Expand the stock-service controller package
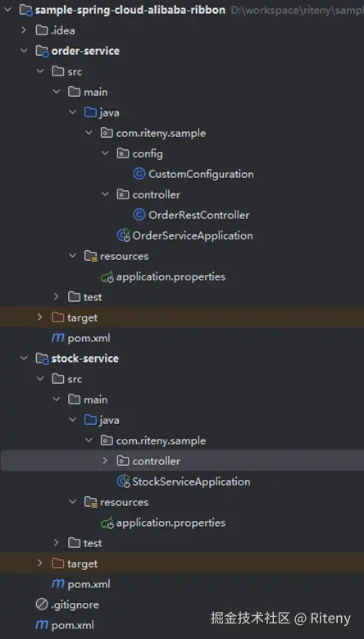This screenshot has height=639, width=364. 105,460
